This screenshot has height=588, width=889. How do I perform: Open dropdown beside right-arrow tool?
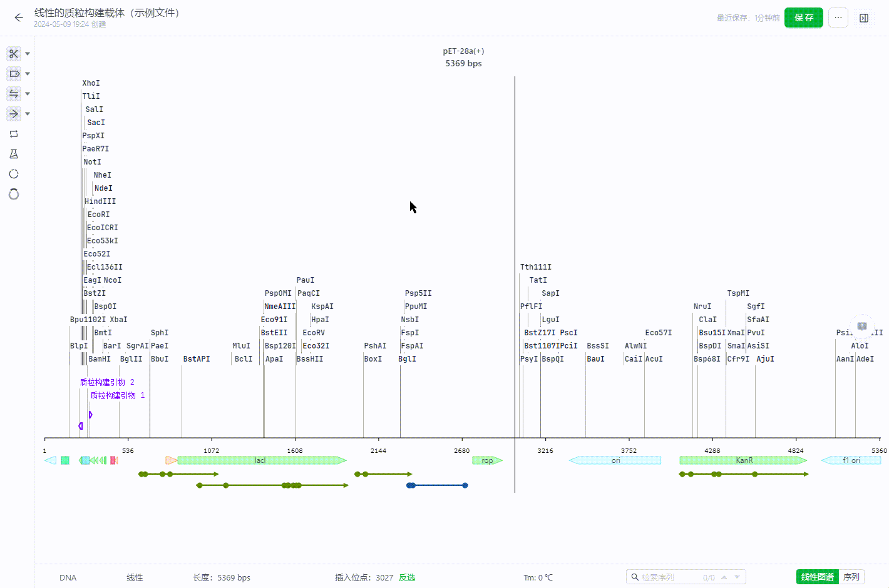(28, 114)
